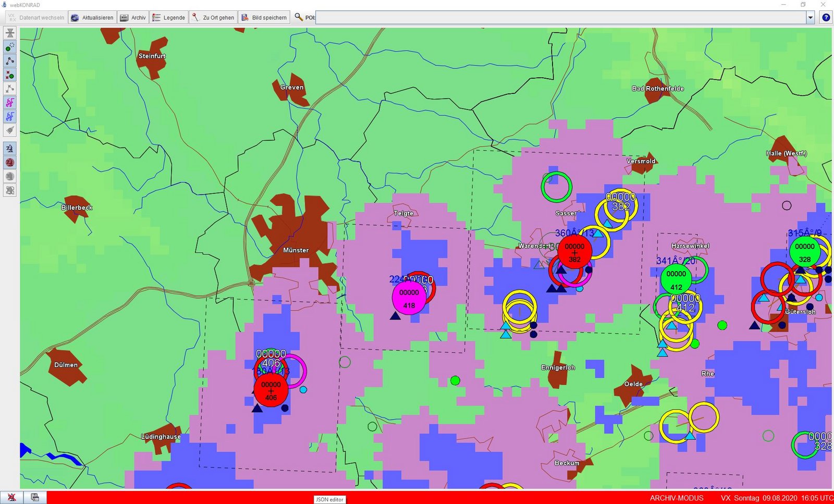Focus the POI search input field

(561, 18)
